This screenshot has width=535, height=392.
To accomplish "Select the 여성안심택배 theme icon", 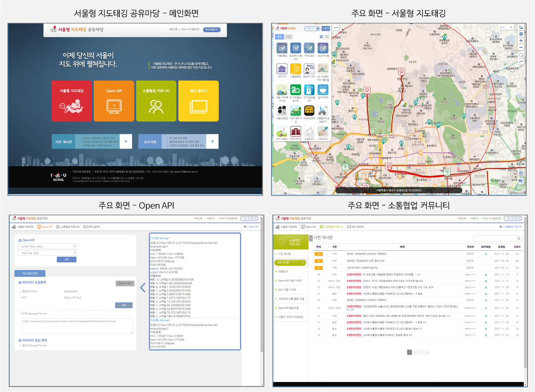I will (x=309, y=111).
